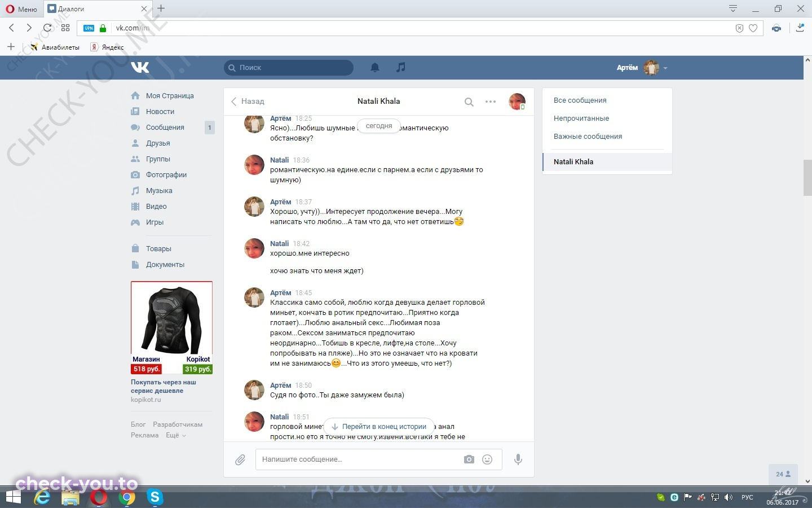Open VK notifications bell
The image size is (812, 508).
[x=375, y=68]
